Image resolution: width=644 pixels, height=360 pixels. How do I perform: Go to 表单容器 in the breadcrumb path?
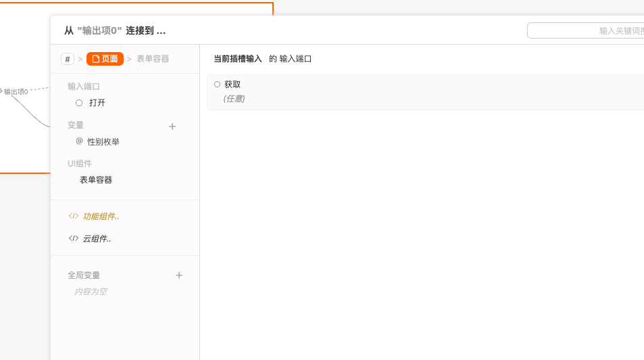[153, 59]
